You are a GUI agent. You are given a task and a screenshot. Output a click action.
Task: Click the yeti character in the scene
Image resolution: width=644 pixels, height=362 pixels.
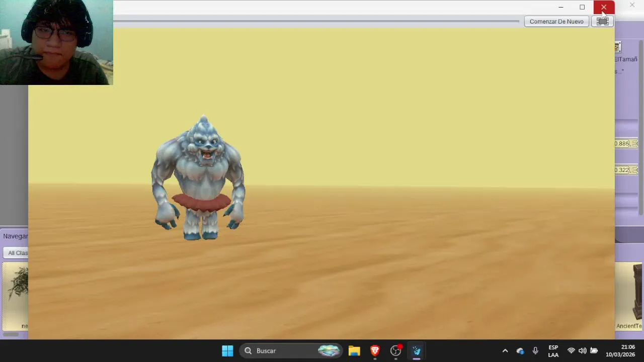(199, 178)
